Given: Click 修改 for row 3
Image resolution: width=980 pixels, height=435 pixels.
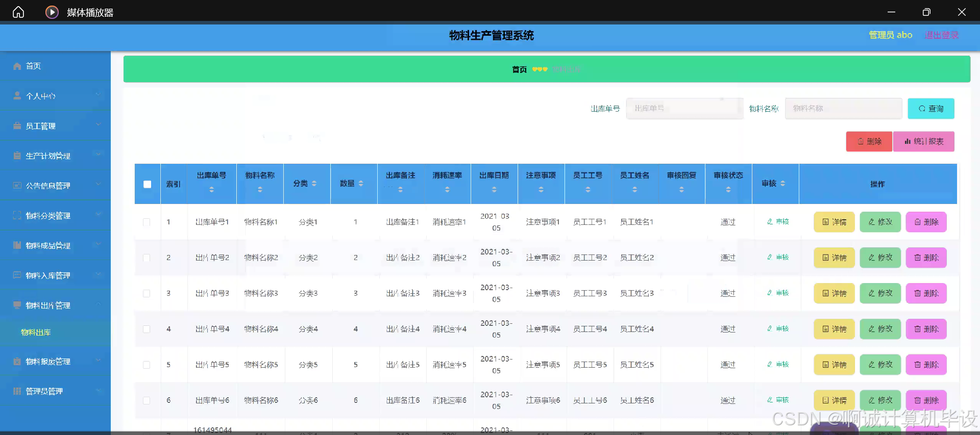Looking at the screenshot, I should (880, 293).
